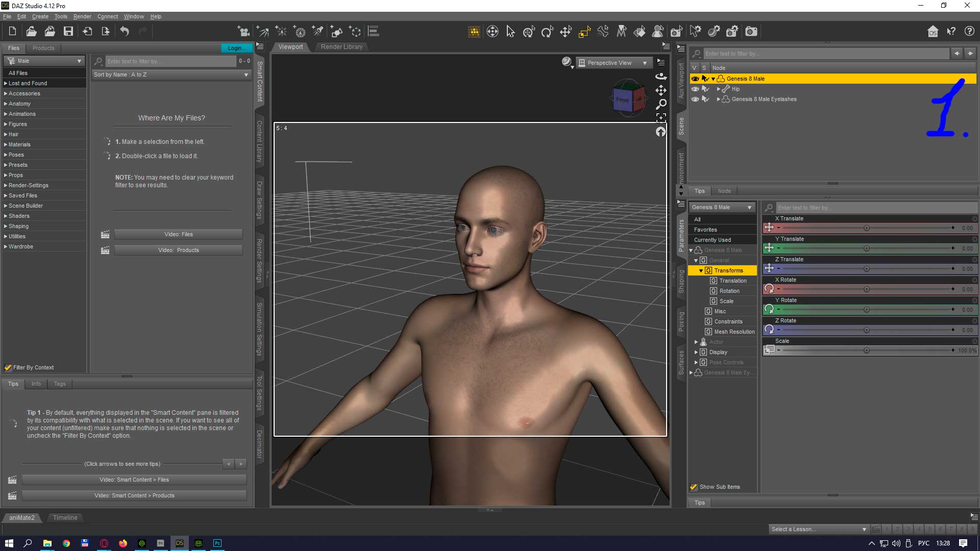Click the Y Rotate slider

866,310
